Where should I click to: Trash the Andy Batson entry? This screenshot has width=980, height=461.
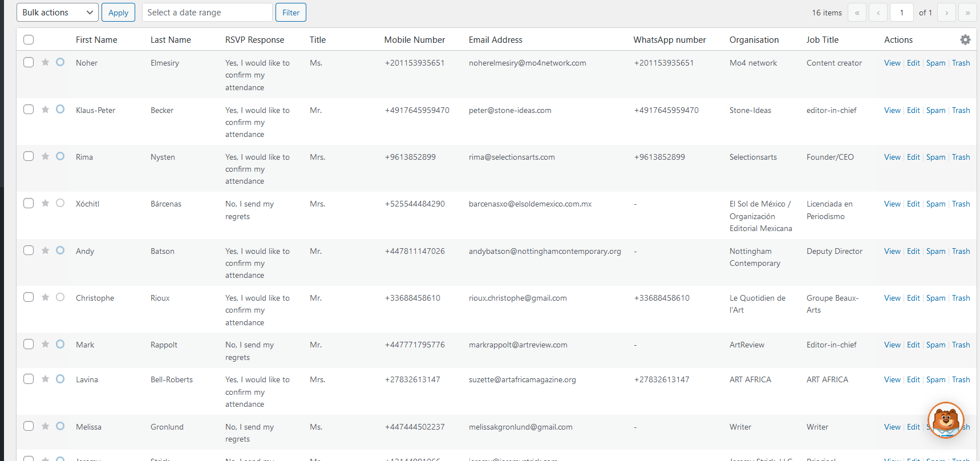[961, 251]
